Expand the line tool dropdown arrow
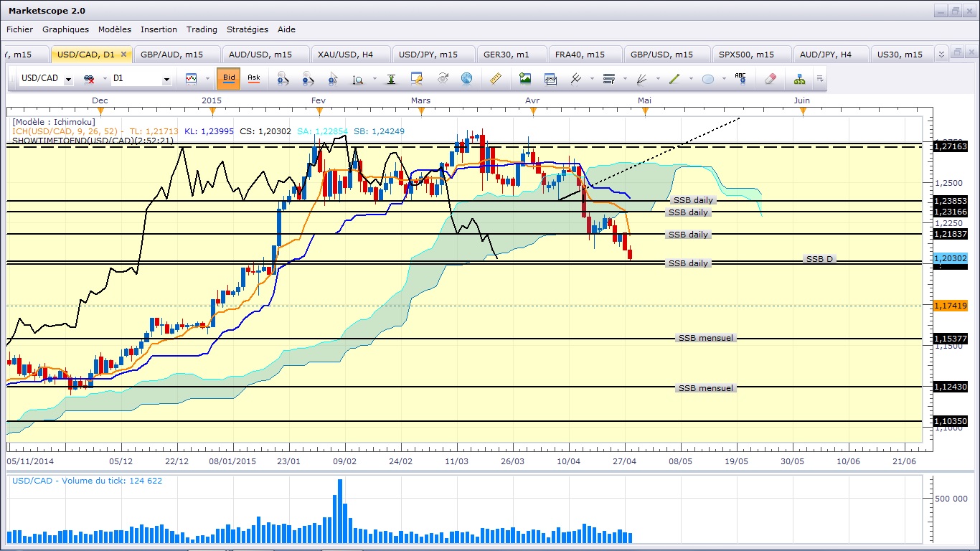 (x=690, y=79)
